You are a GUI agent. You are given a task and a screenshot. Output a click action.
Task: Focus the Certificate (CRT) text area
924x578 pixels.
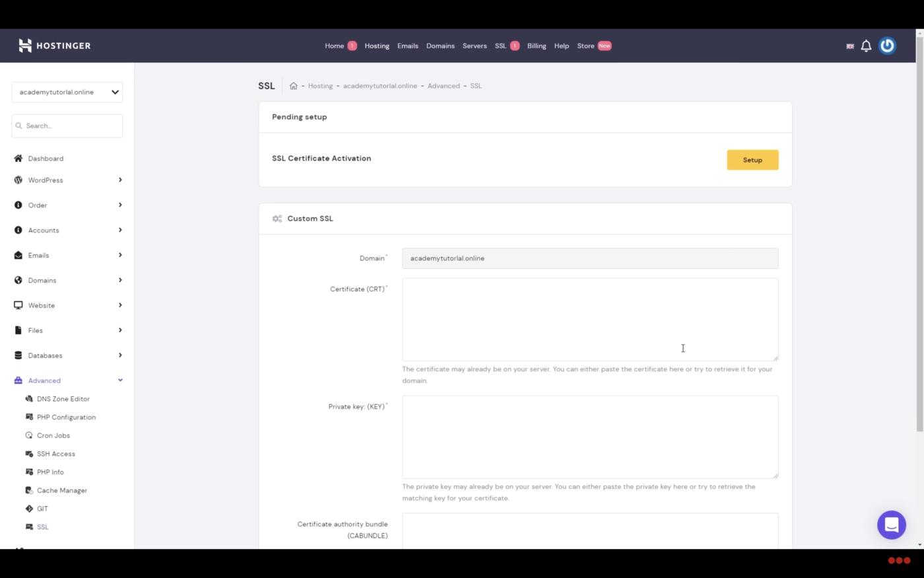pyautogui.click(x=589, y=319)
